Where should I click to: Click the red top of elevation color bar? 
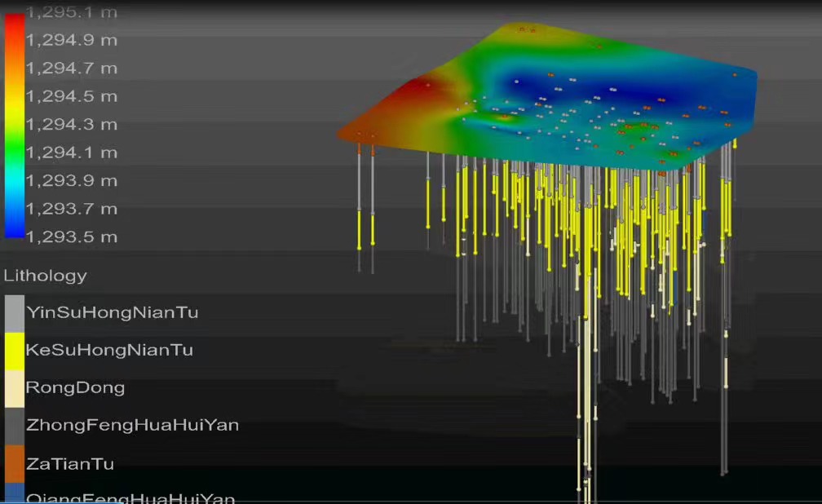[x=14, y=24]
